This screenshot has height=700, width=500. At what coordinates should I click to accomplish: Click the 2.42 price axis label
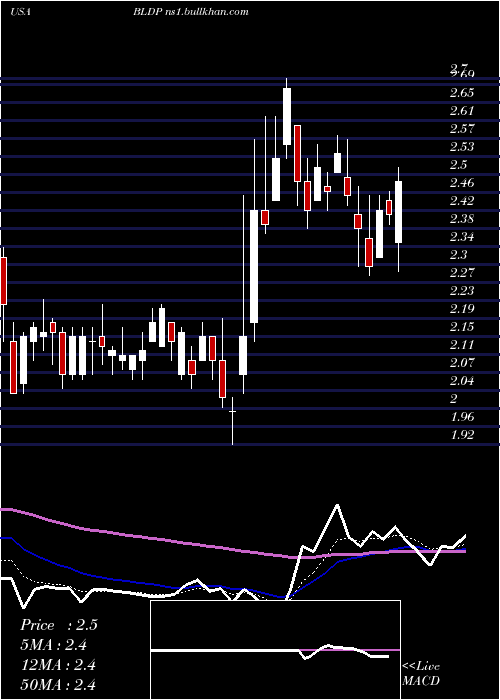click(x=462, y=200)
